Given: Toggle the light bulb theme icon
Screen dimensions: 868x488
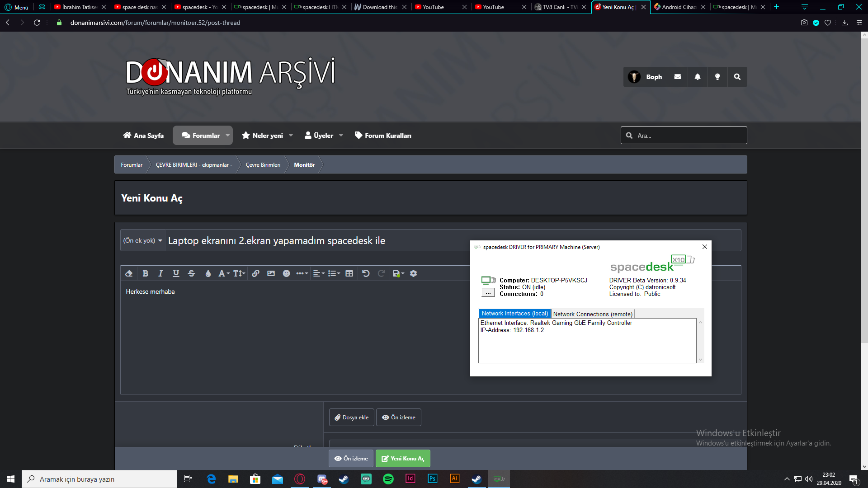Looking at the screenshot, I should point(717,77).
